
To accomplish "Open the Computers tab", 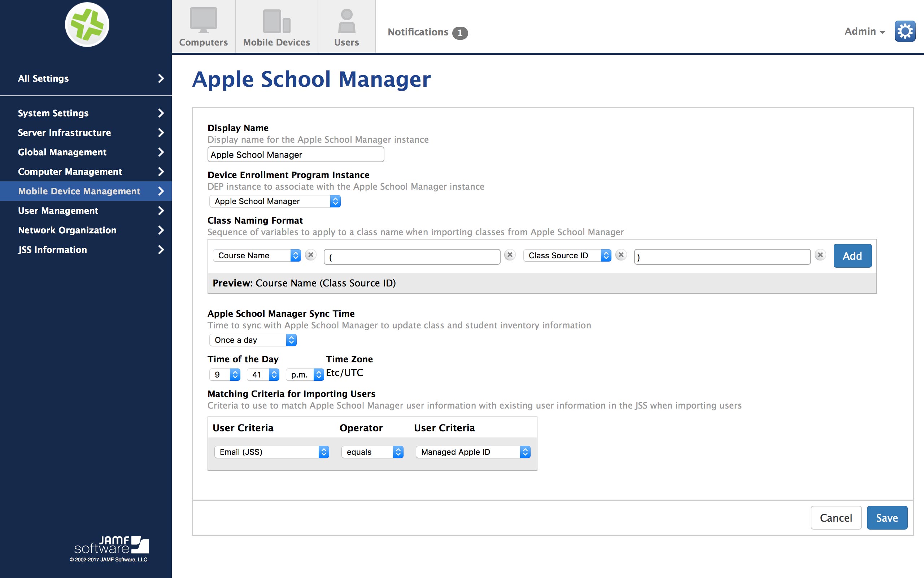I will (x=203, y=27).
